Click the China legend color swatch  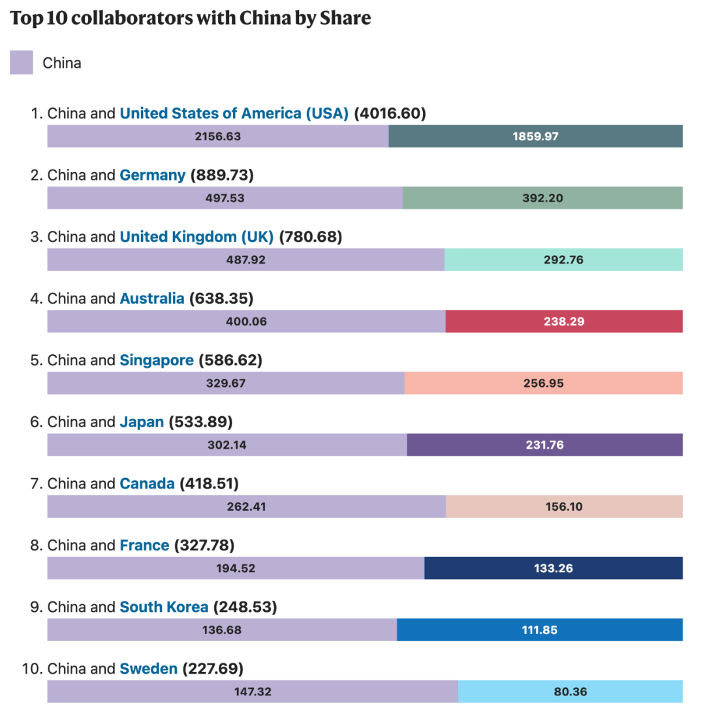[22, 62]
